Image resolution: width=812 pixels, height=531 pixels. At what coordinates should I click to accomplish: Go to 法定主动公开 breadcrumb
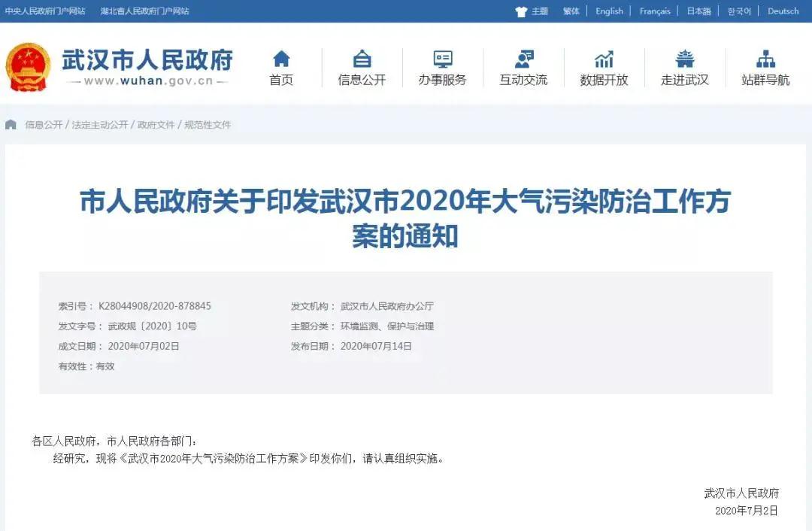[x=100, y=125]
